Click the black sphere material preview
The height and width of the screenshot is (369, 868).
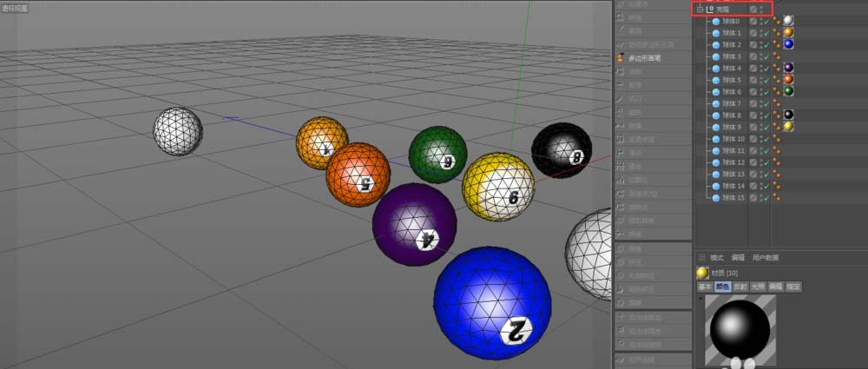pyautogui.click(x=740, y=330)
